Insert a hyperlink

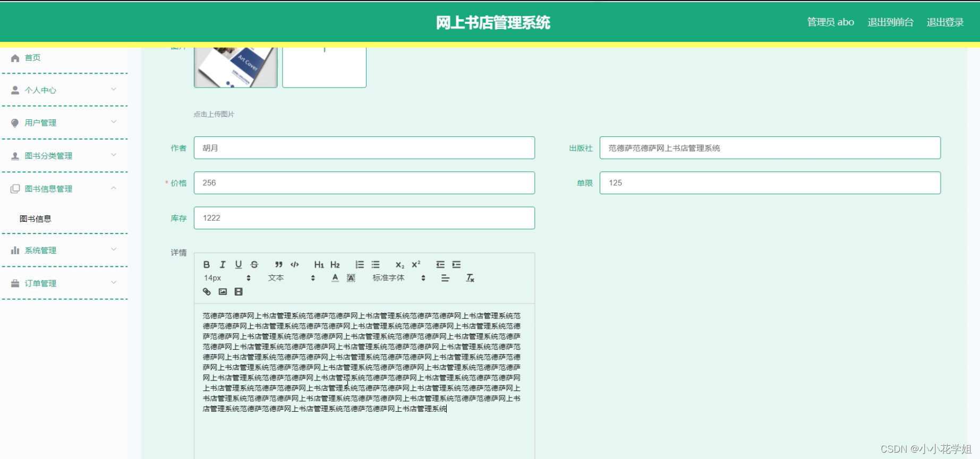pyautogui.click(x=207, y=291)
